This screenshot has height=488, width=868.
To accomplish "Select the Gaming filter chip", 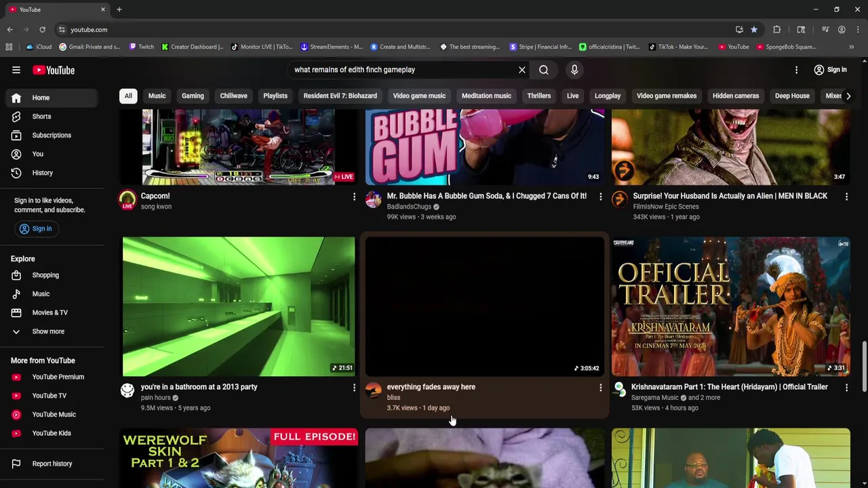I will click(x=193, y=96).
